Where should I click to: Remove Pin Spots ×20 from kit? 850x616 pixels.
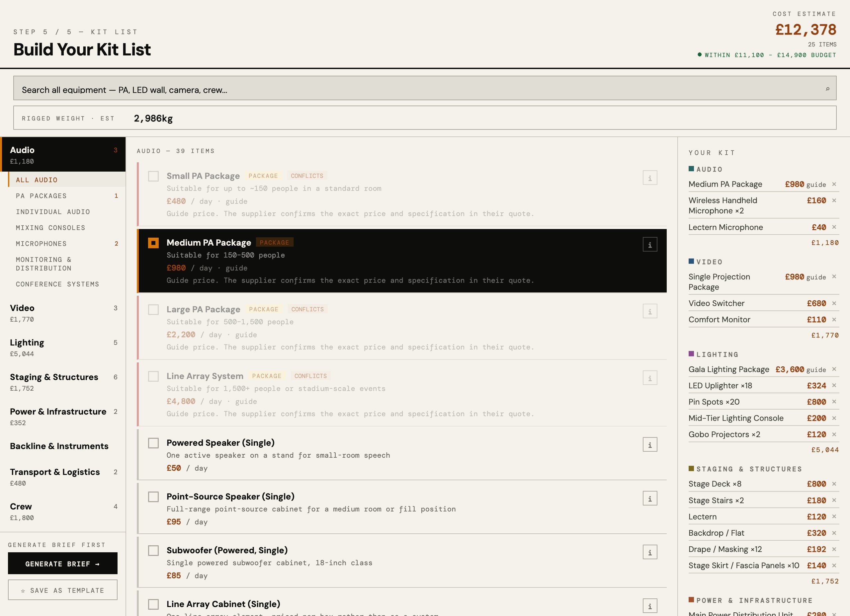pyautogui.click(x=834, y=402)
